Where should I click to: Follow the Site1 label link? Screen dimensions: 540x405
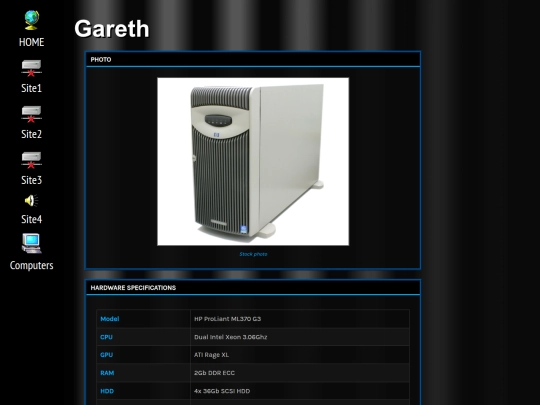[31, 88]
